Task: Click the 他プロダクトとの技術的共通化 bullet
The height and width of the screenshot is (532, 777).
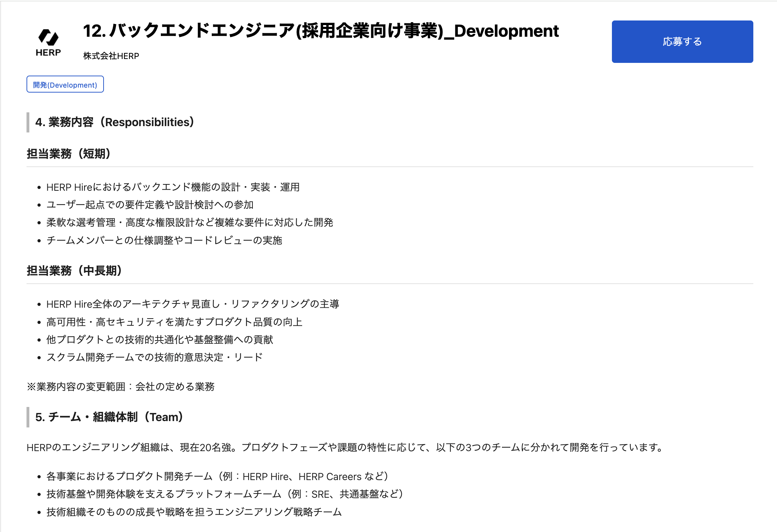Action: [x=160, y=340]
